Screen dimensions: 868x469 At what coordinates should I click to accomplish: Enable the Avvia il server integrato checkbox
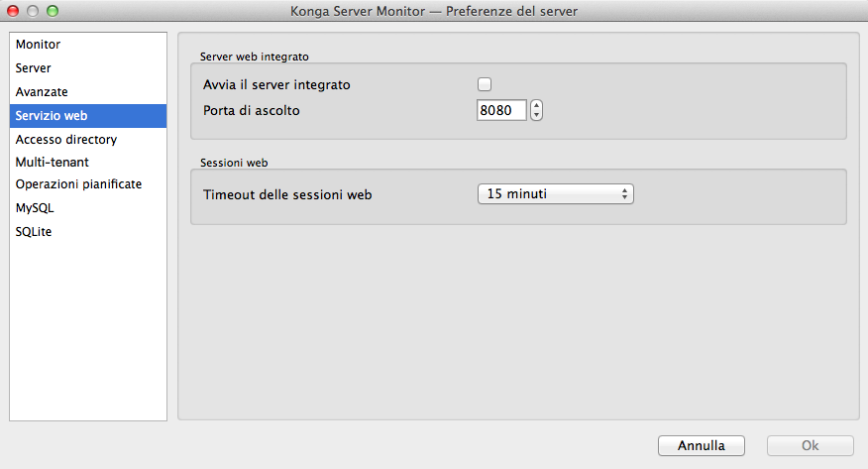point(485,85)
